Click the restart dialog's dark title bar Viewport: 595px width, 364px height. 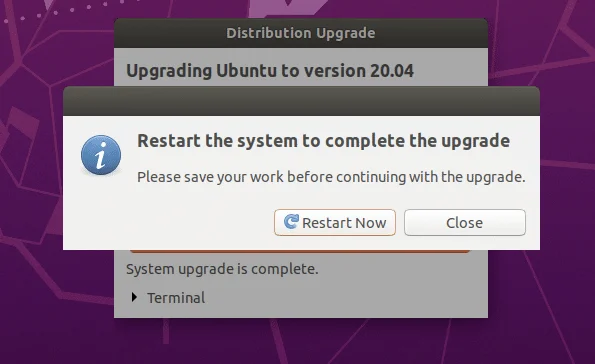tap(301, 101)
